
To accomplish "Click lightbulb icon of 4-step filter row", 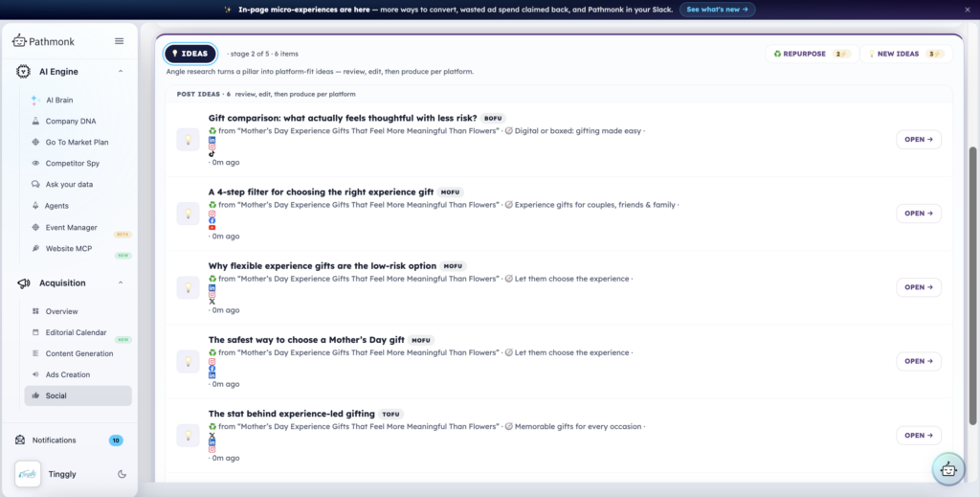I will point(189,214).
